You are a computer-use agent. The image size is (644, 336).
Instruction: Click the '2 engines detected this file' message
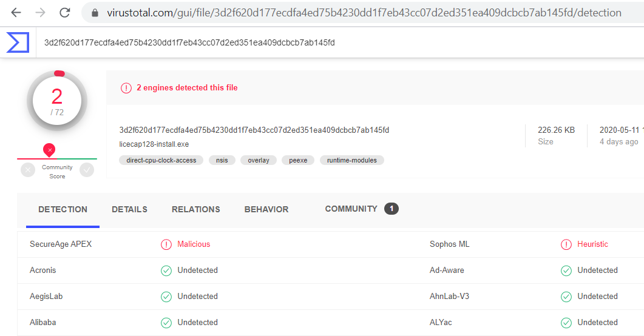(x=187, y=88)
